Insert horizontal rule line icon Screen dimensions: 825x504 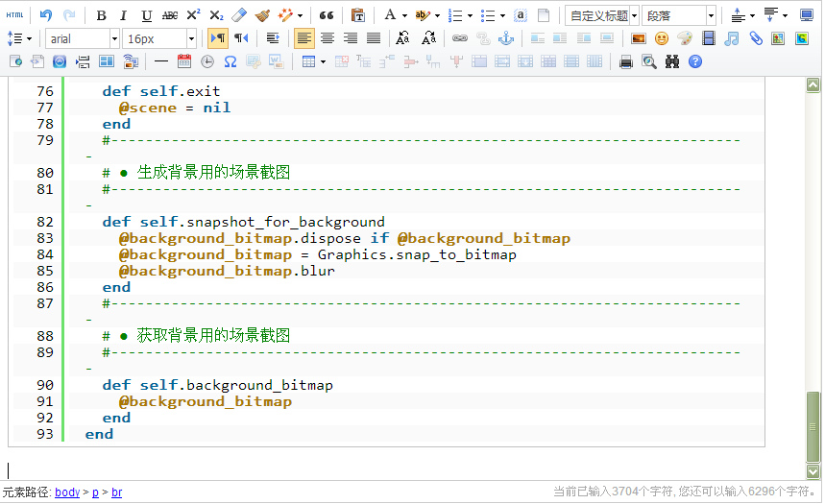pos(161,61)
